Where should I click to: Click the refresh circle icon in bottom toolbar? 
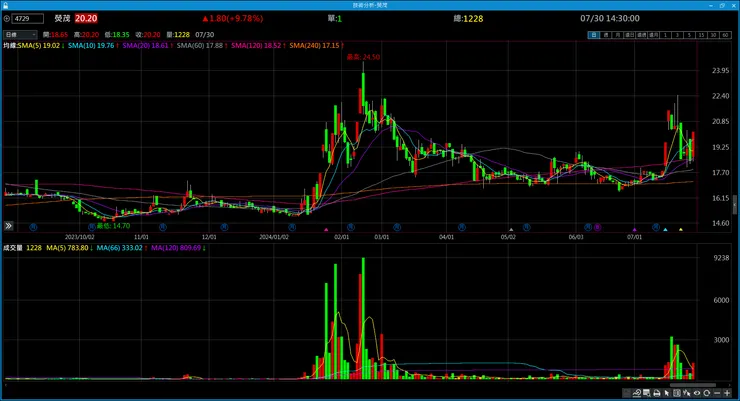[706, 393]
